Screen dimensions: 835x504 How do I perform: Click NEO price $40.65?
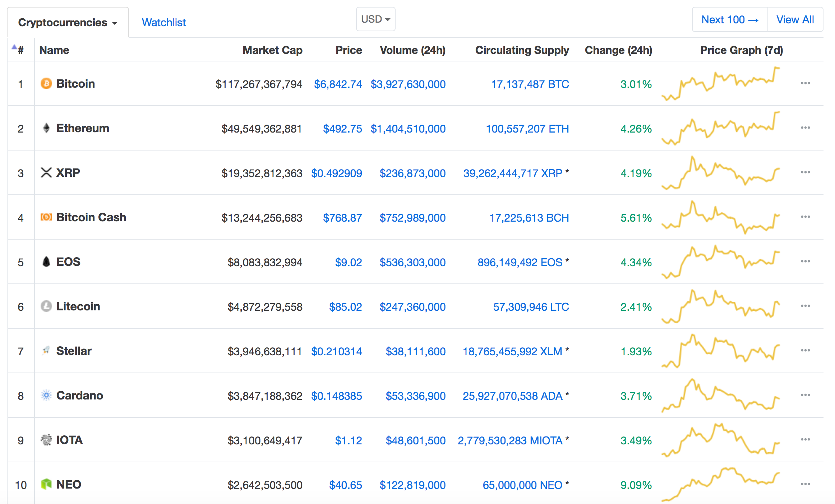(x=346, y=485)
